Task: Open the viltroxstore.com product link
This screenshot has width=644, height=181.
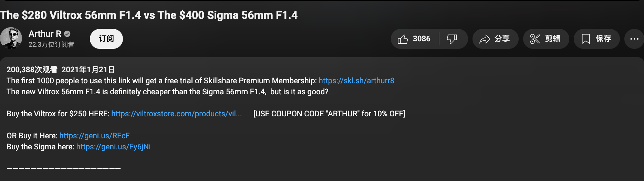Action: point(176,114)
